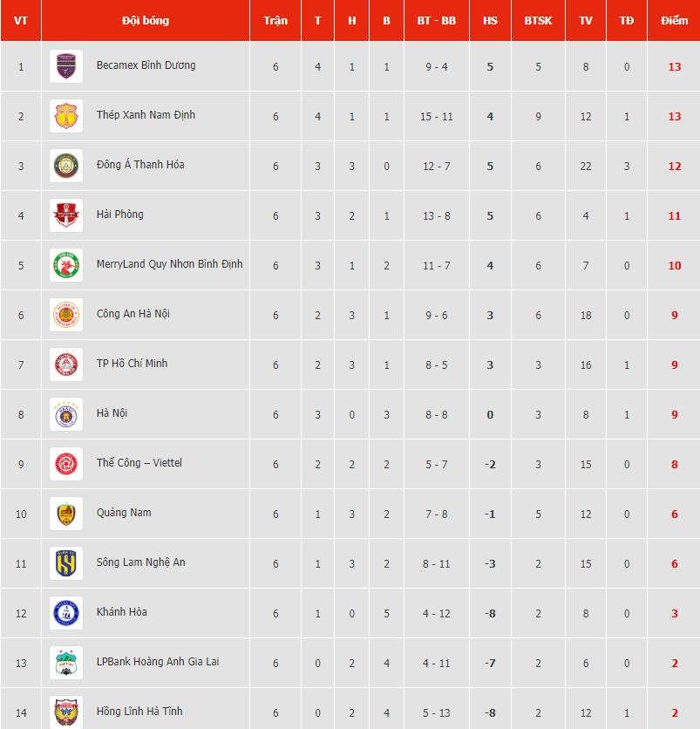Click the Quảng Nam club logo
Viewport: 700px width, 729px height.
coord(66,514)
